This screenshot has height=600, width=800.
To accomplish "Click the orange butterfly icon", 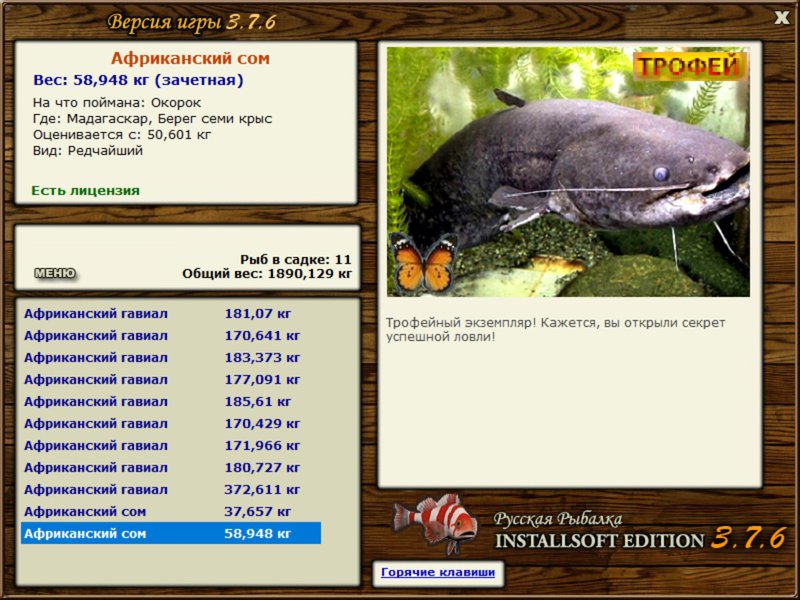I will pos(423,264).
